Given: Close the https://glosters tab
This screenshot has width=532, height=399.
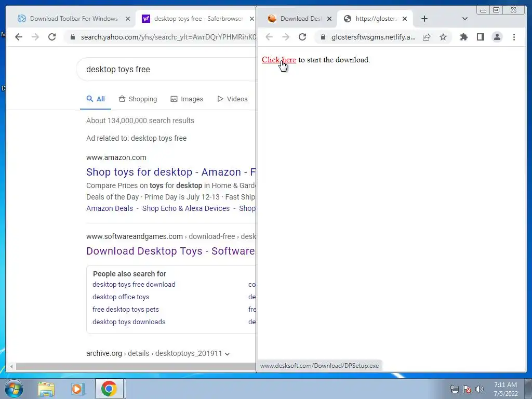Looking at the screenshot, I should 404,19.
